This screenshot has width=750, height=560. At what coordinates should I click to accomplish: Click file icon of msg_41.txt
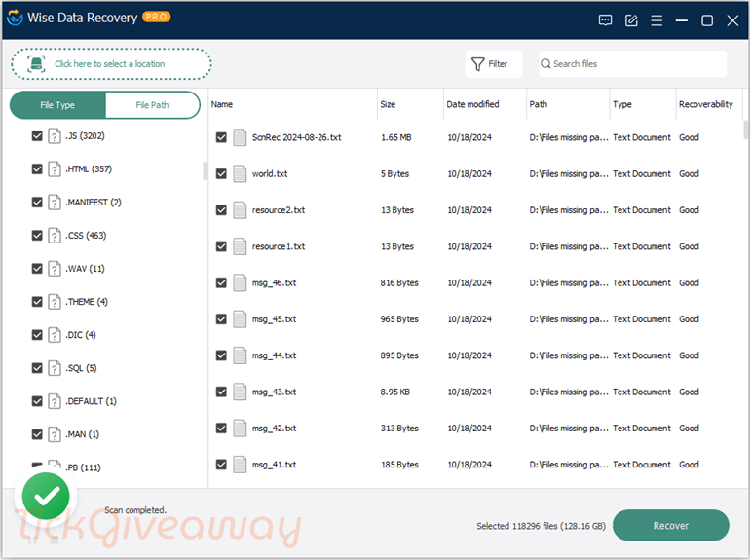[x=240, y=465]
